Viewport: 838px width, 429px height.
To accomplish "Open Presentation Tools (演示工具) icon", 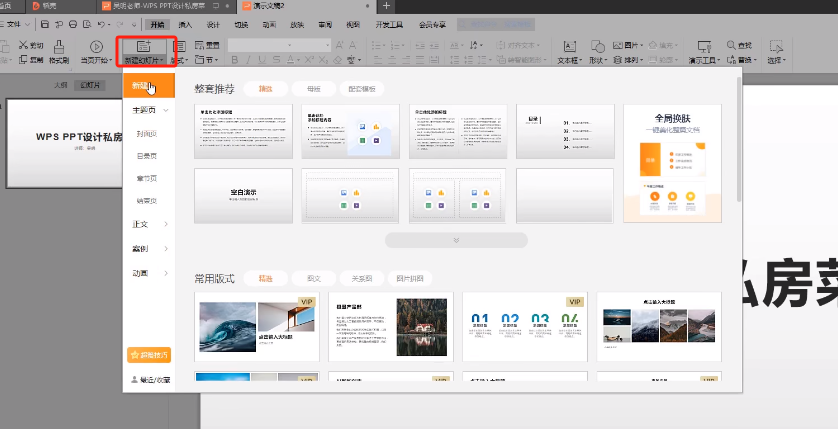I will point(702,47).
